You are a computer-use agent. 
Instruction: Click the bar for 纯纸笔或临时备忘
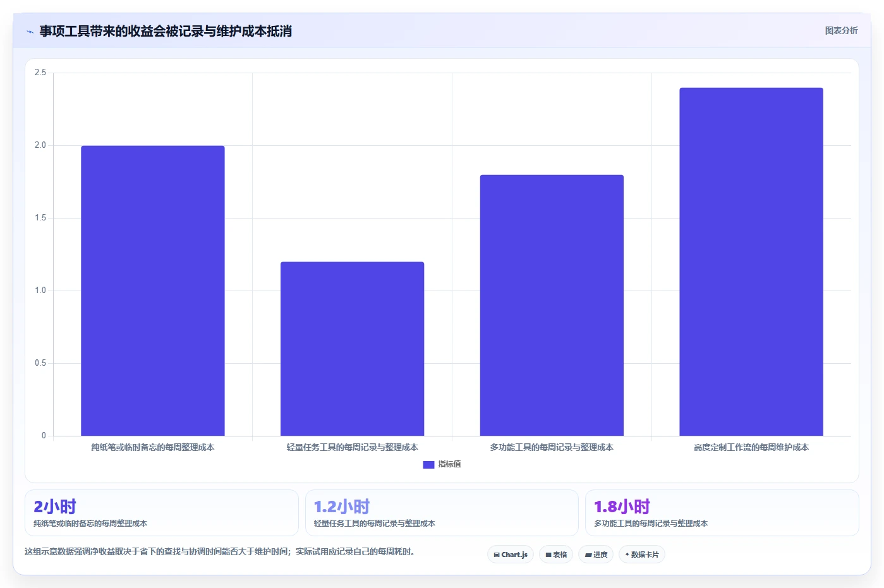153,291
